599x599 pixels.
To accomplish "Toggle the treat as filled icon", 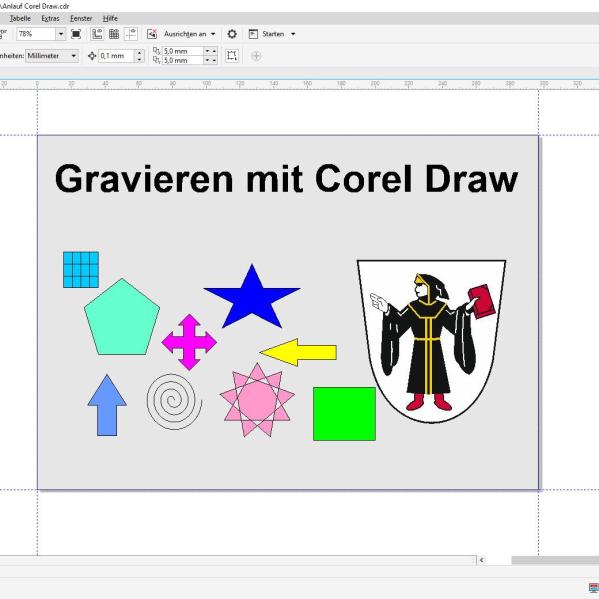I will click(232, 56).
